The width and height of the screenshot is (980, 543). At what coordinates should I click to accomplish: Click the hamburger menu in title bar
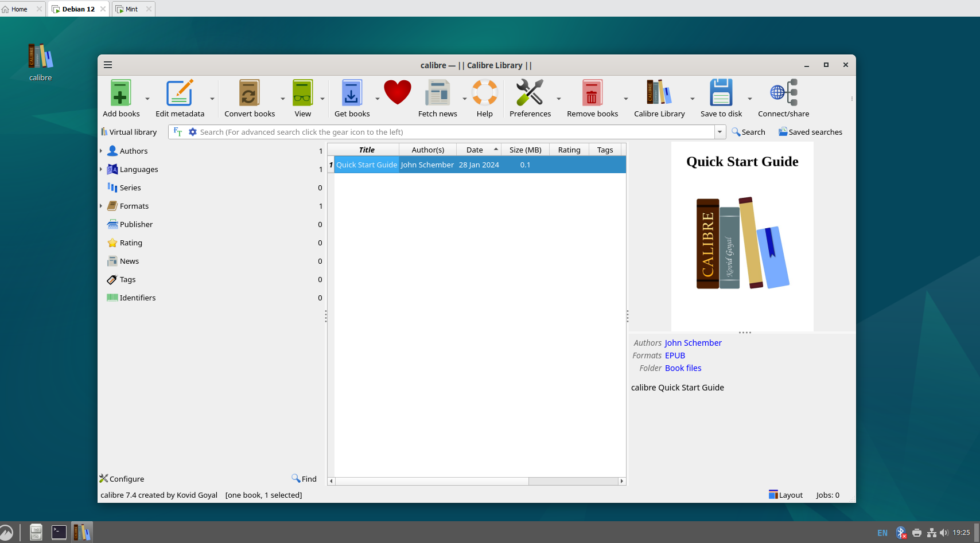tap(108, 65)
